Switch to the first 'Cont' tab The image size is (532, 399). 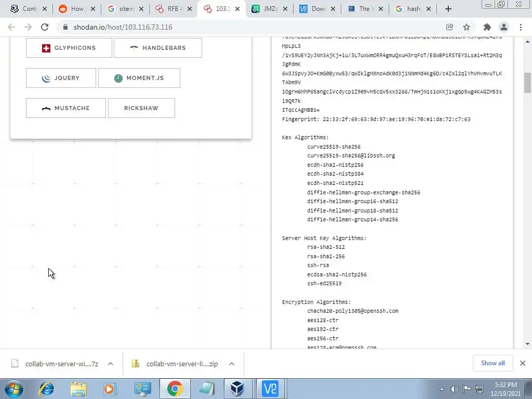[29, 9]
